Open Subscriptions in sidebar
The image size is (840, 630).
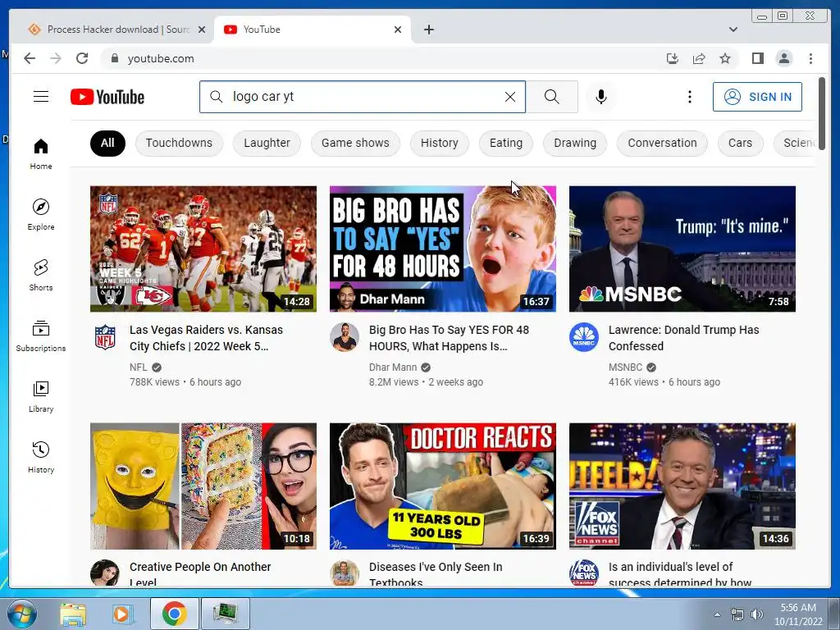click(41, 336)
